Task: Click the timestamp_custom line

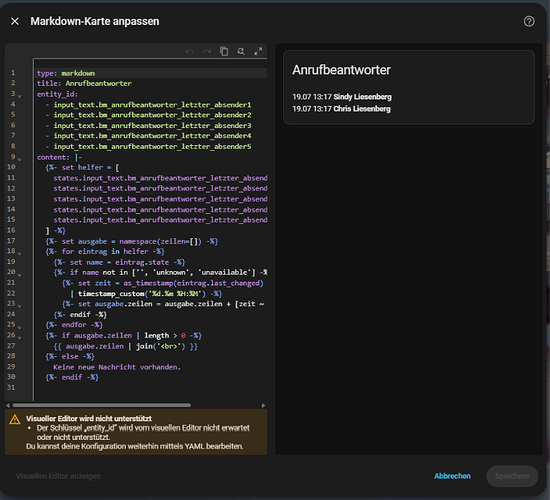Action: coord(146,294)
